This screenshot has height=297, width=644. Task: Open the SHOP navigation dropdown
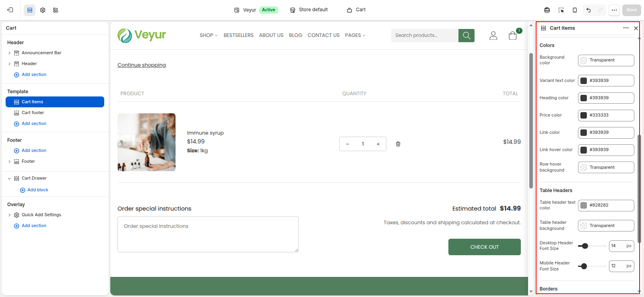tap(208, 35)
